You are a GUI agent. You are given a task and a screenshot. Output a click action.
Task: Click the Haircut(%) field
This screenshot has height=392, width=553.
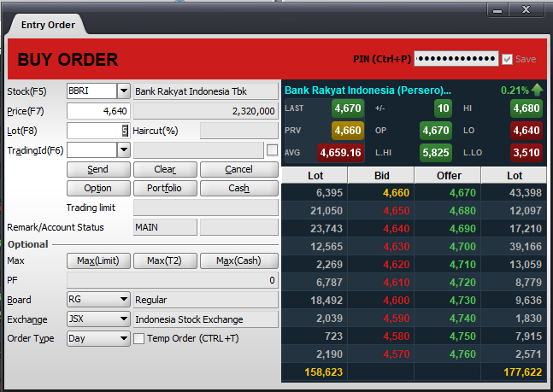(x=239, y=131)
